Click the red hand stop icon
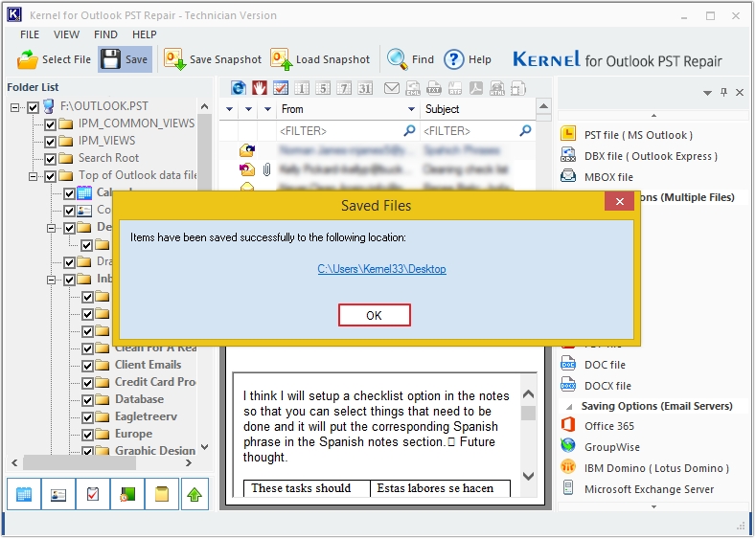756x539 pixels. pyautogui.click(x=260, y=88)
